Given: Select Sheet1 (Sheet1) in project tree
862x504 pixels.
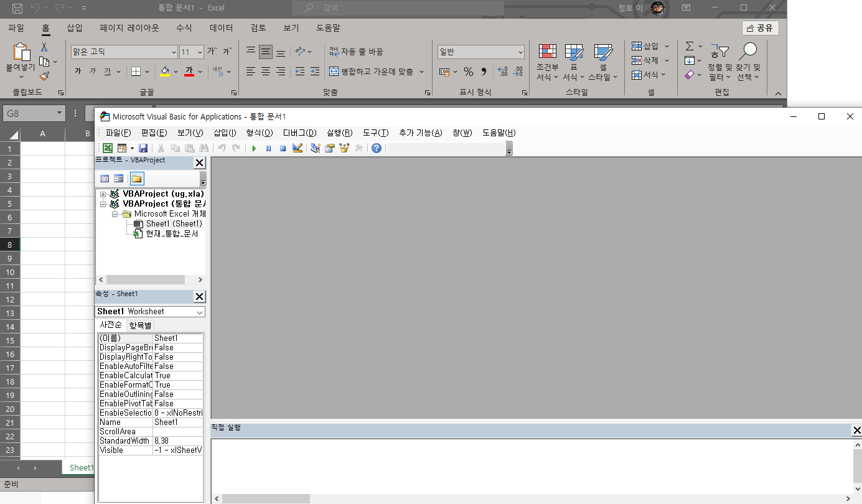Looking at the screenshot, I should (x=174, y=223).
